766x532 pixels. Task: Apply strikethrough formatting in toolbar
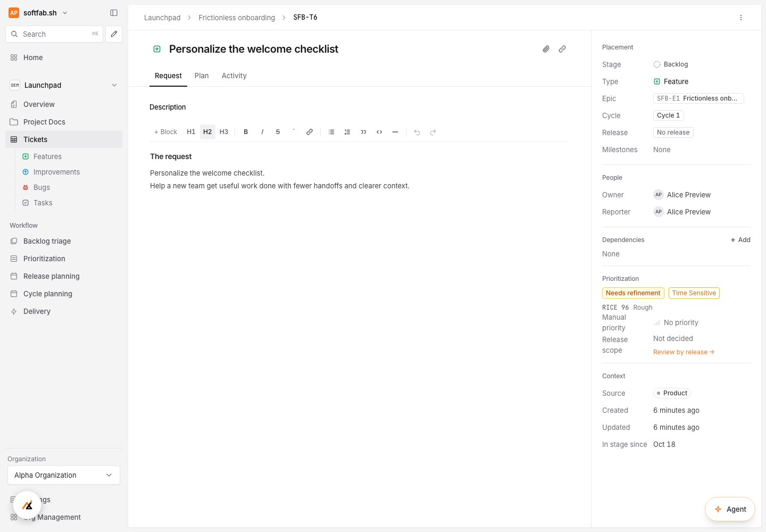pos(278,132)
